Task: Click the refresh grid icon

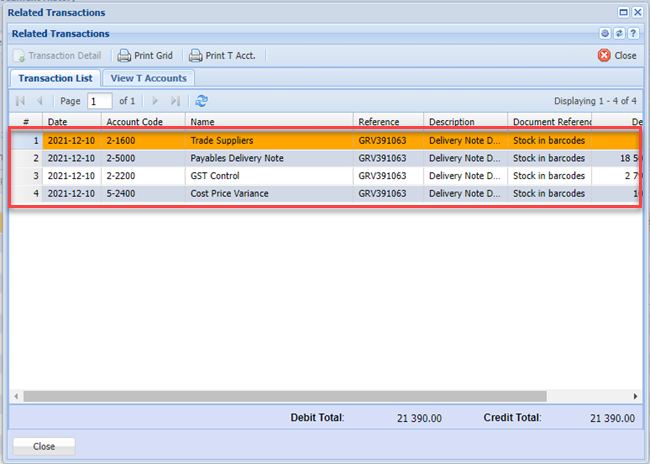Action: (x=202, y=101)
